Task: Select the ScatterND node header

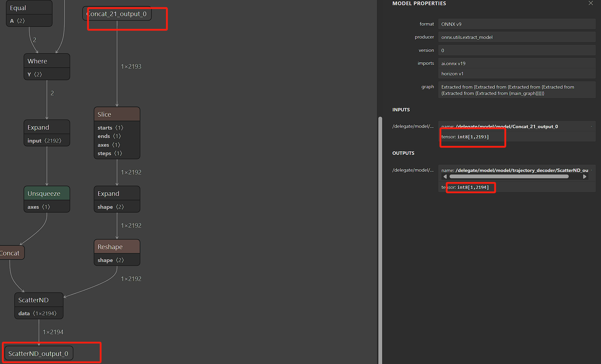Action: [39, 300]
